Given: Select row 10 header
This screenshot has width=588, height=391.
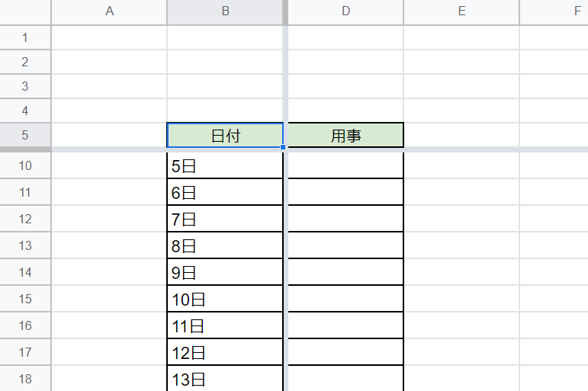Looking at the screenshot, I should pyautogui.click(x=25, y=165).
